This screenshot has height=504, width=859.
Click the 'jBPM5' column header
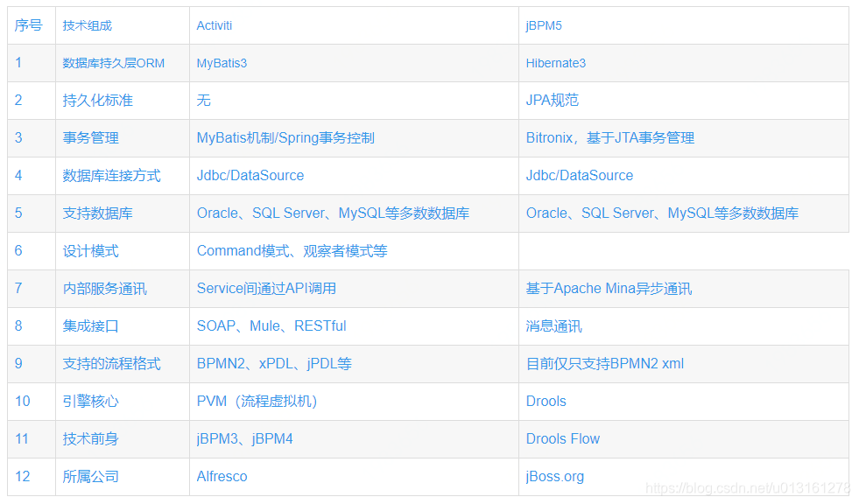click(x=684, y=25)
